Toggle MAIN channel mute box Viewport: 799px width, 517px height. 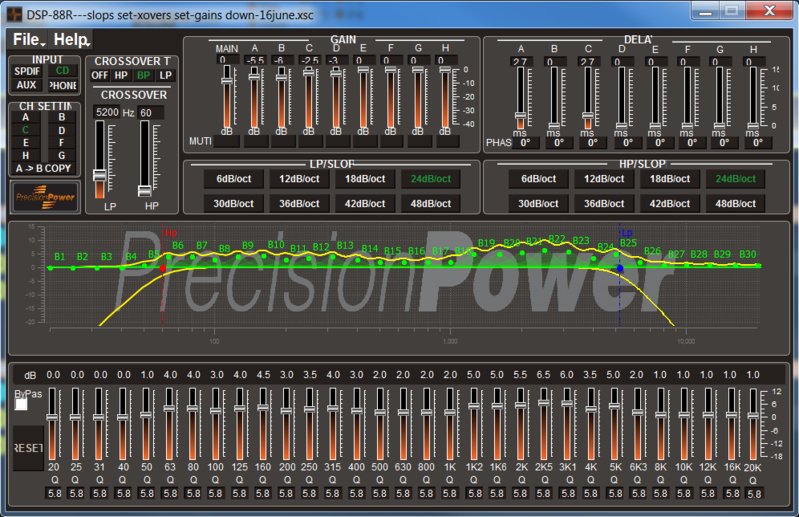click(227, 141)
